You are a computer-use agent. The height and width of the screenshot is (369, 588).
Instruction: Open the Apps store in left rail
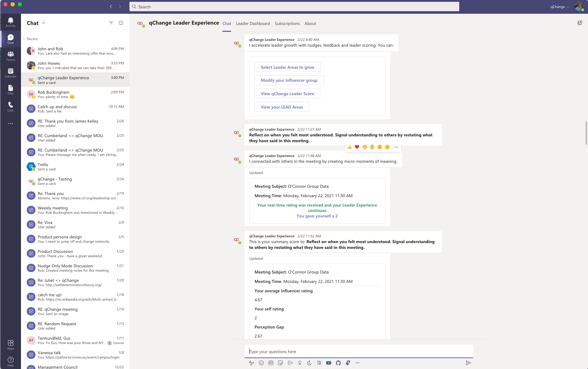10,344
